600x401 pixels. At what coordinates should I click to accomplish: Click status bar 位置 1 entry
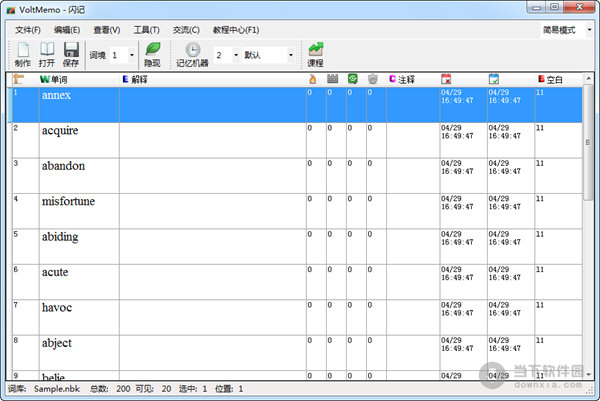tap(229, 389)
